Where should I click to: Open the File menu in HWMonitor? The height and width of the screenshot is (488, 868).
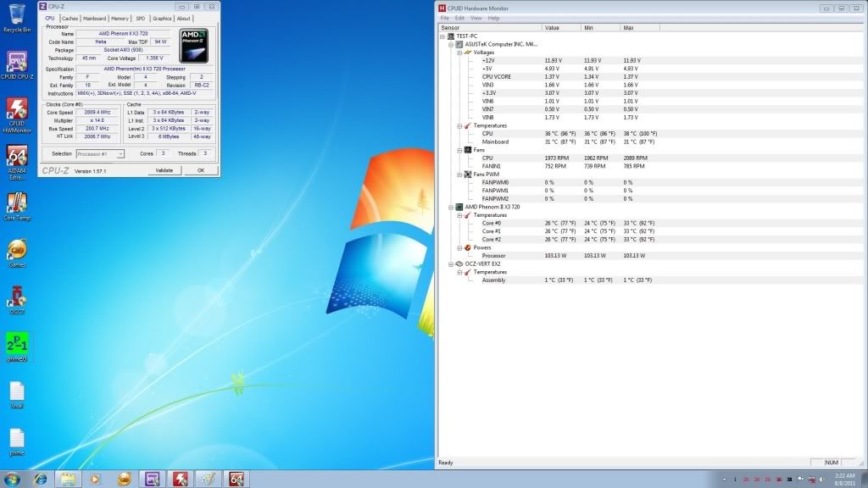click(444, 19)
